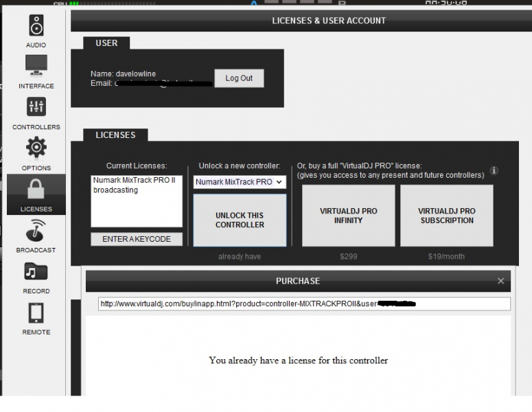Click the 'LICENSES & USER ACCOUNT' title bar
This screenshot has height=412, width=532.
click(x=329, y=21)
